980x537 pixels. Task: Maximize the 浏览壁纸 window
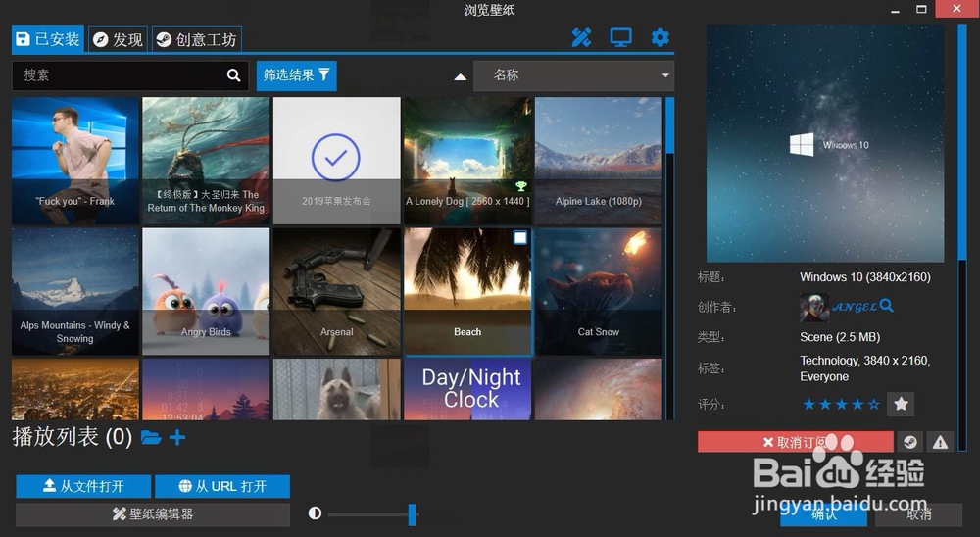921,9
